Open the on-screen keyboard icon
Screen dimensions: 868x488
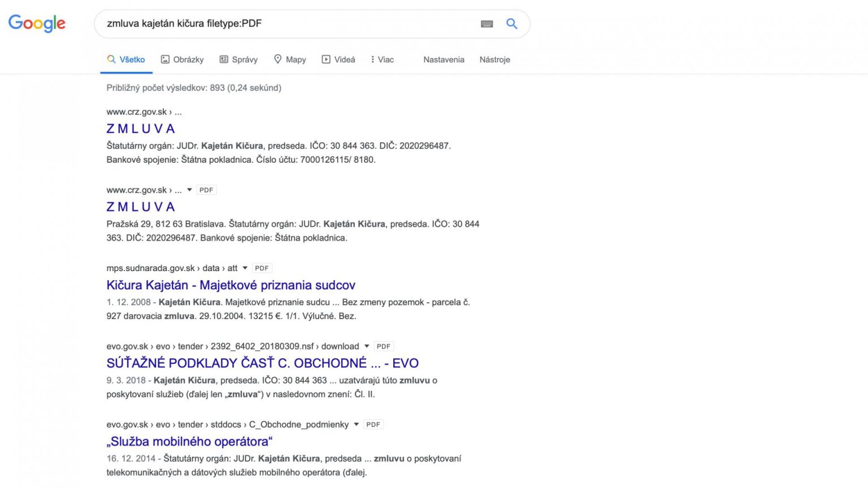[x=487, y=24]
